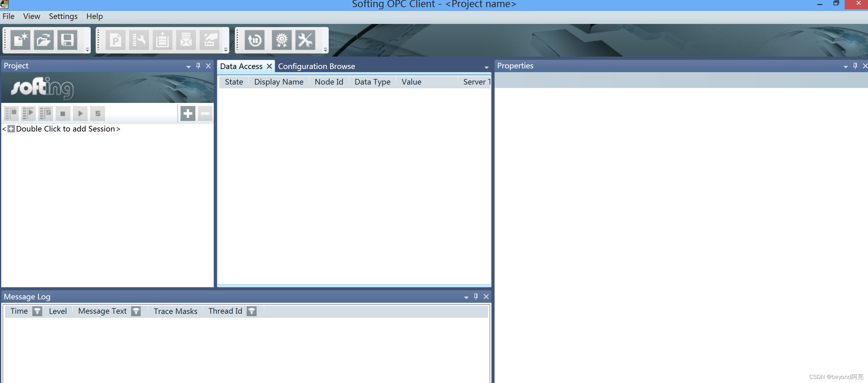Click the list-refresh icon in Project toolbar
This screenshot has width=868, height=383.
click(45, 113)
